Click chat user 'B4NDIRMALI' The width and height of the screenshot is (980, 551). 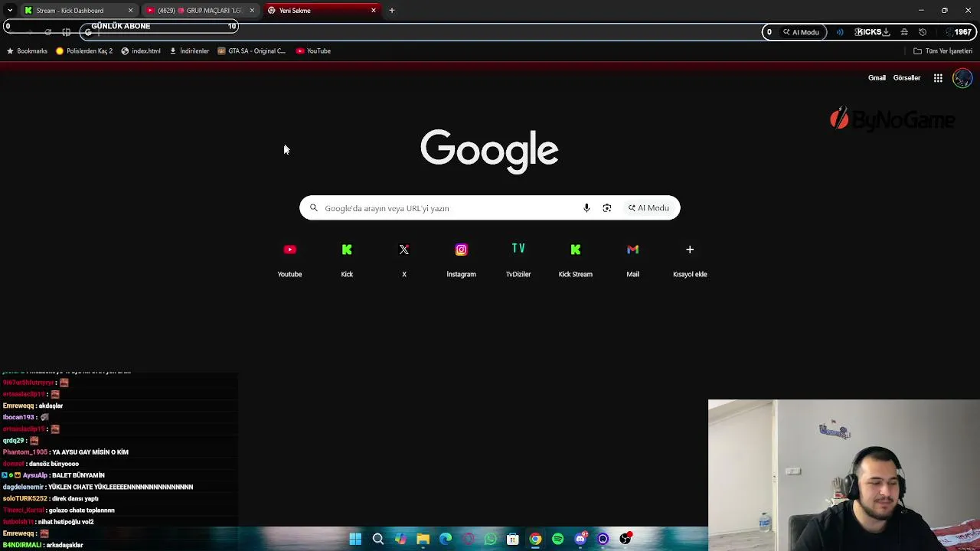22,545
